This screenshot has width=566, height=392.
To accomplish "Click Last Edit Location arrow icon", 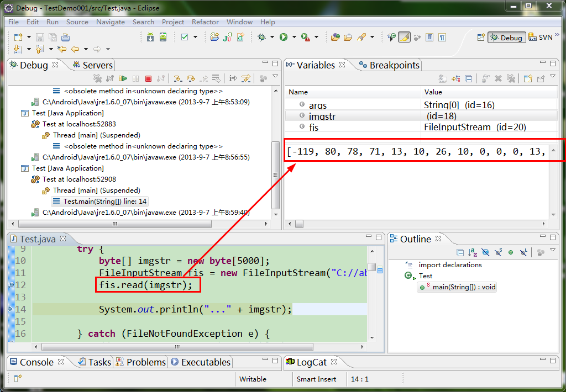I will pyautogui.click(x=62, y=49).
